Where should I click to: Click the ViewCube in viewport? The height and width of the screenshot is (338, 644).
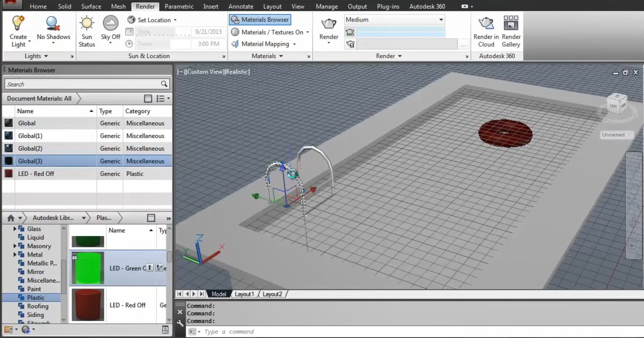pyautogui.click(x=617, y=104)
